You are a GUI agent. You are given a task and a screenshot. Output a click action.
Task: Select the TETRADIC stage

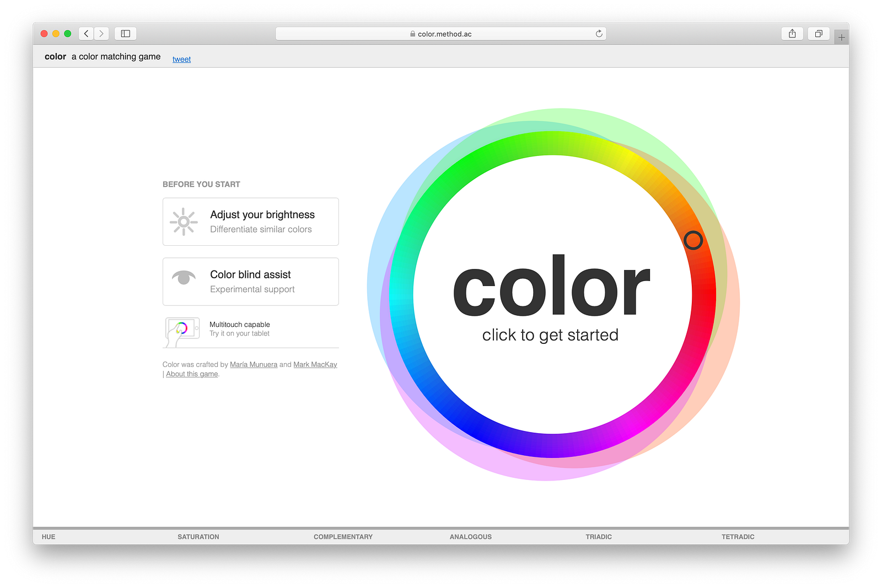point(738,537)
